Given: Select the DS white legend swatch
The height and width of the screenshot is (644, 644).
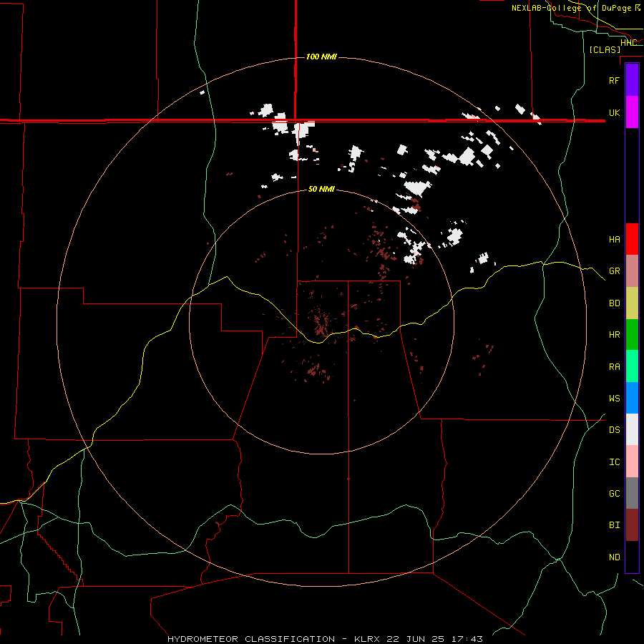Looking at the screenshot, I should point(632,429).
